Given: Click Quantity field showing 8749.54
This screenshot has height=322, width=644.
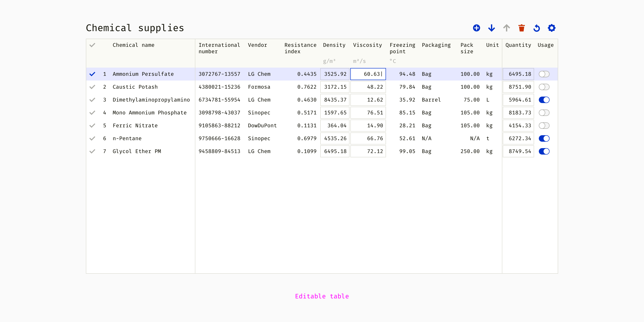Looking at the screenshot, I should point(518,151).
